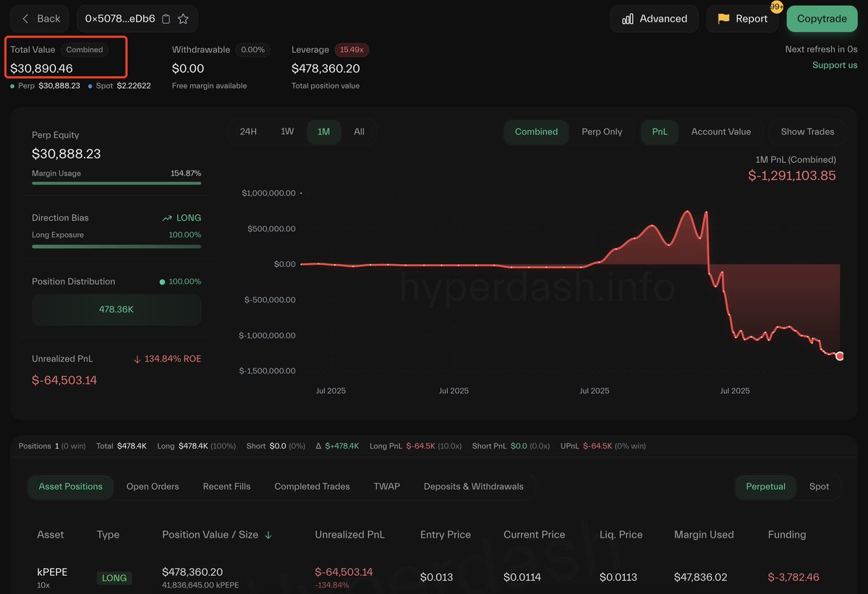The width and height of the screenshot is (868, 594).
Task: Click the Current Price column header
Action: [535, 535]
